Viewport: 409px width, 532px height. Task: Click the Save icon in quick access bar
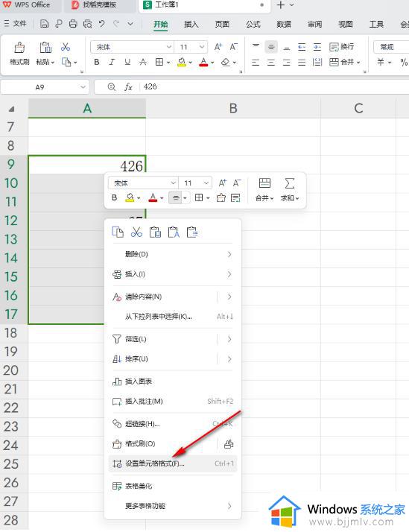pos(44,24)
